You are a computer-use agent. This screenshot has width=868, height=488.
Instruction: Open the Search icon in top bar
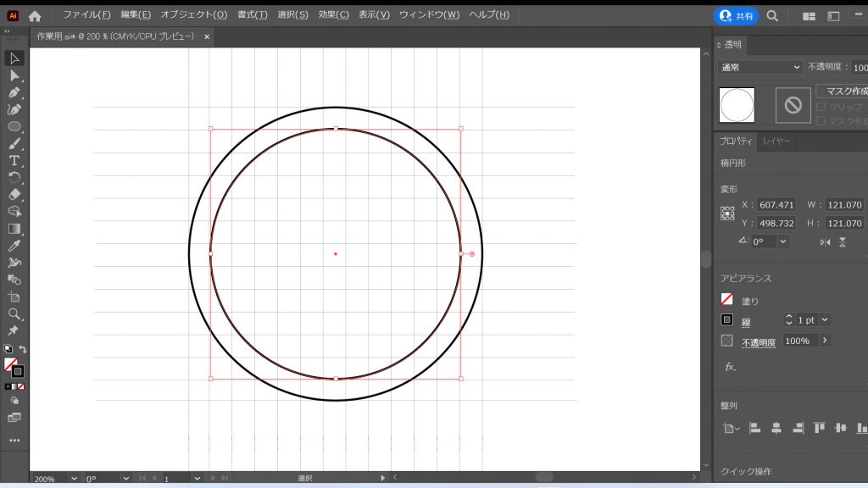coord(772,16)
